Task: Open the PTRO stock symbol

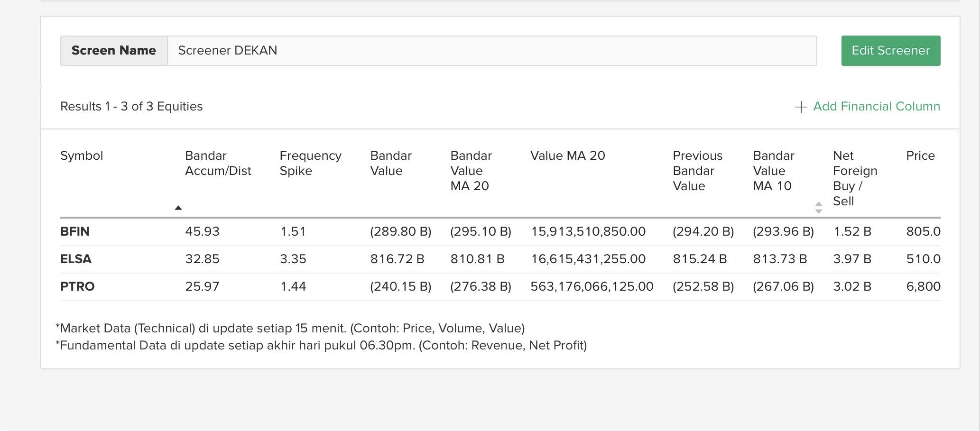Action: pyautogui.click(x=77, y=286)
